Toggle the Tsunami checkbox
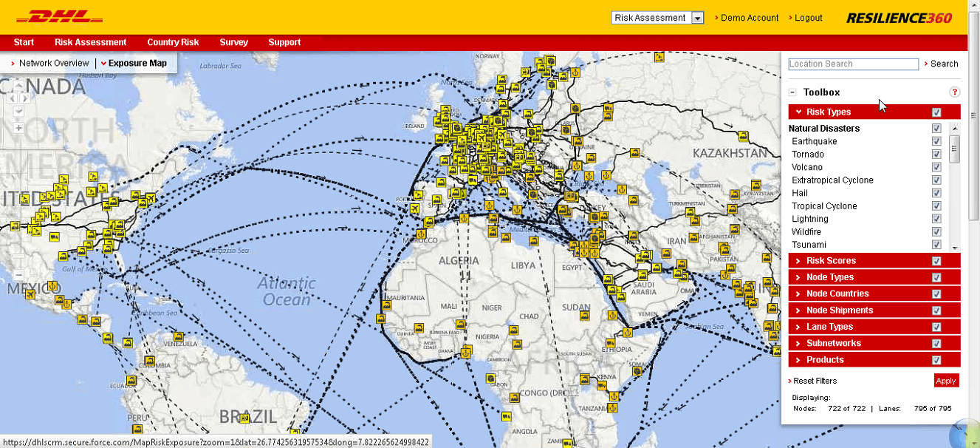The image size is (980, 448). coord(936,245)
